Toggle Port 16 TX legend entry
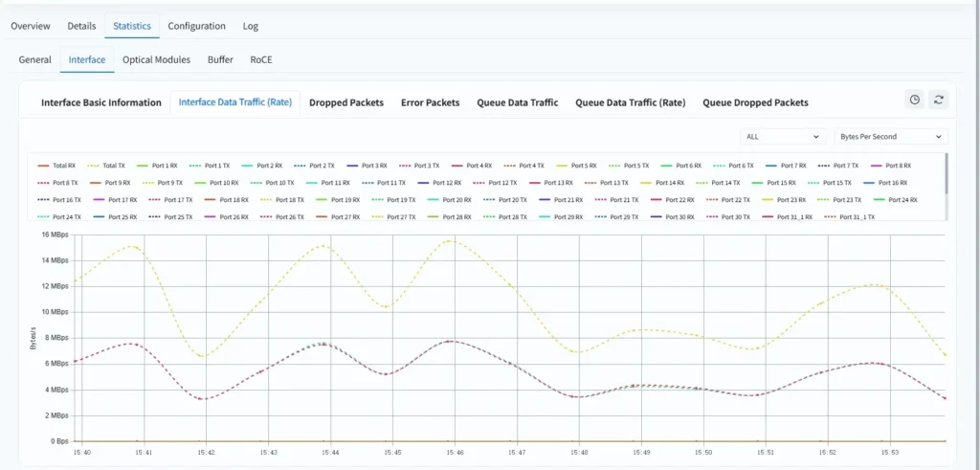The width and height of the screenshot is (980, 470). coord(56,200)
